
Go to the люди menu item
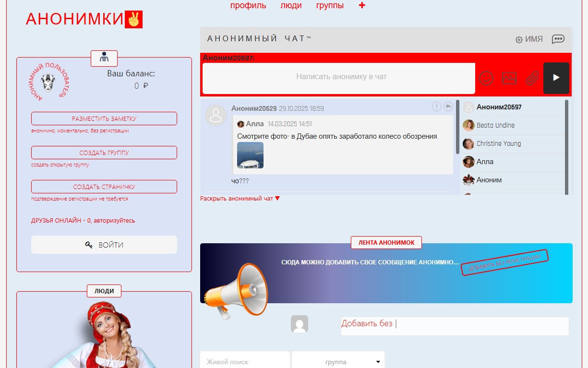(291, 6)
